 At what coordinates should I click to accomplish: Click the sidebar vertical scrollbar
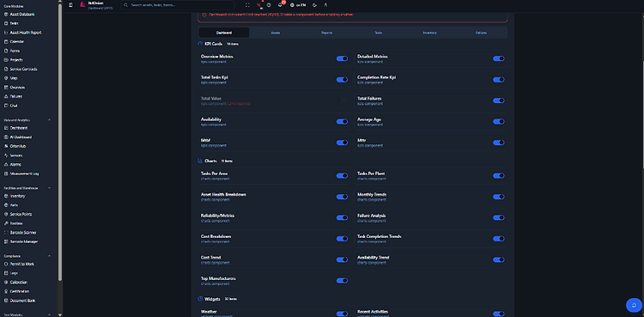[x=60, y=142]
